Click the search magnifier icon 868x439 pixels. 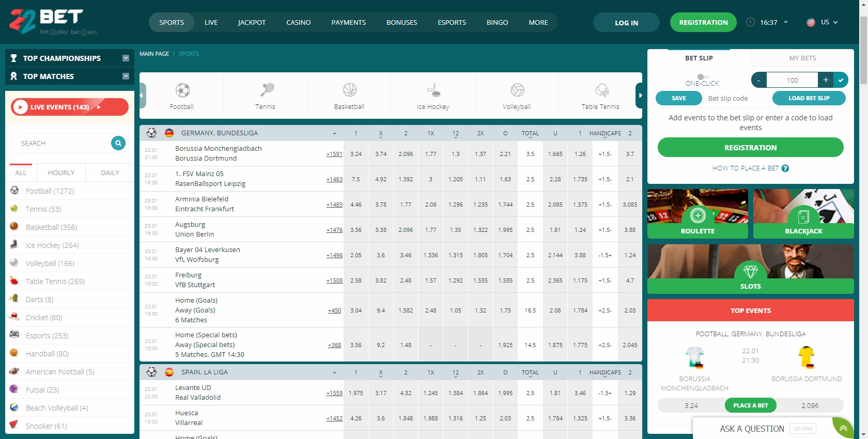[x=118, y=143]
